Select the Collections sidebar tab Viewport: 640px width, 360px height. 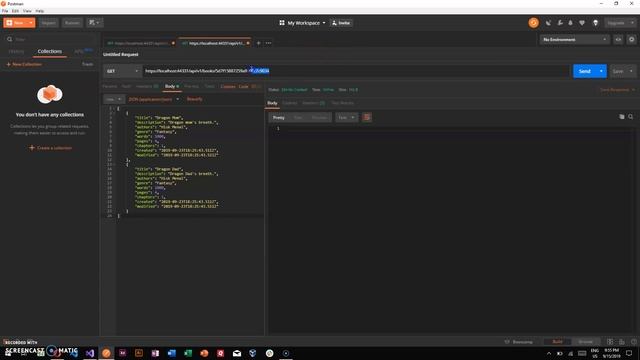[x=50, y=51]
